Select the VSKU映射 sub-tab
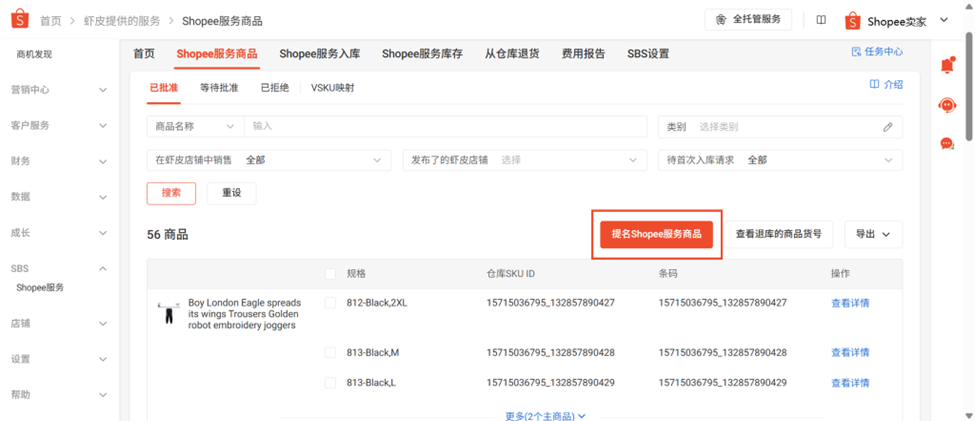This screenshot has width=975, height=421. pos(333,88)
